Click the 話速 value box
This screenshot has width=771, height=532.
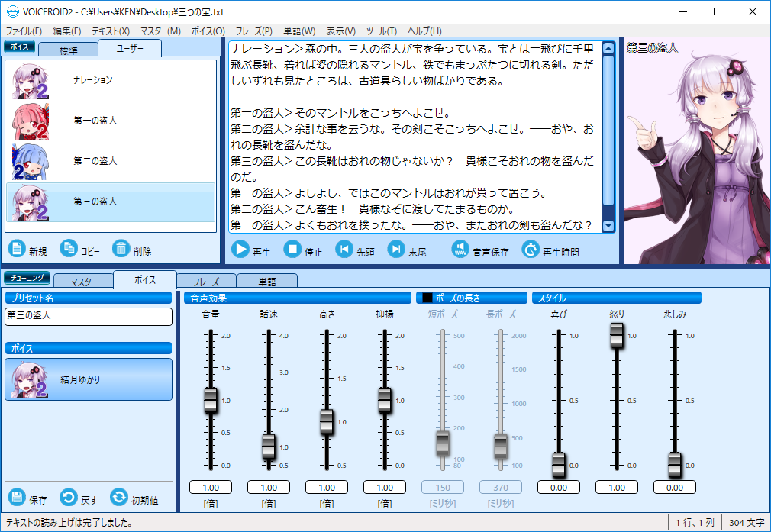269,487
